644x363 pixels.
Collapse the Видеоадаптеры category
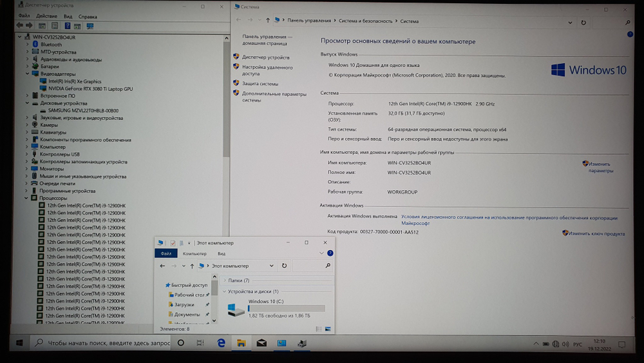click(x=28, y=74)
